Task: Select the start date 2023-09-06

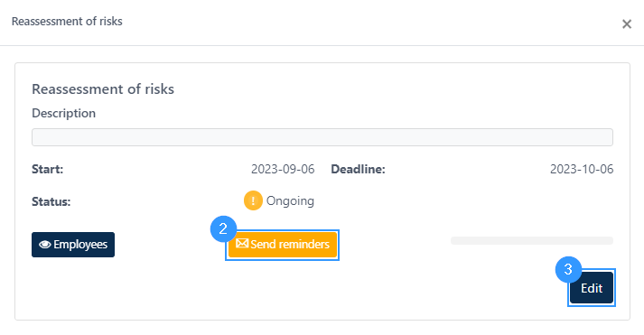Action: pos(283,169)
